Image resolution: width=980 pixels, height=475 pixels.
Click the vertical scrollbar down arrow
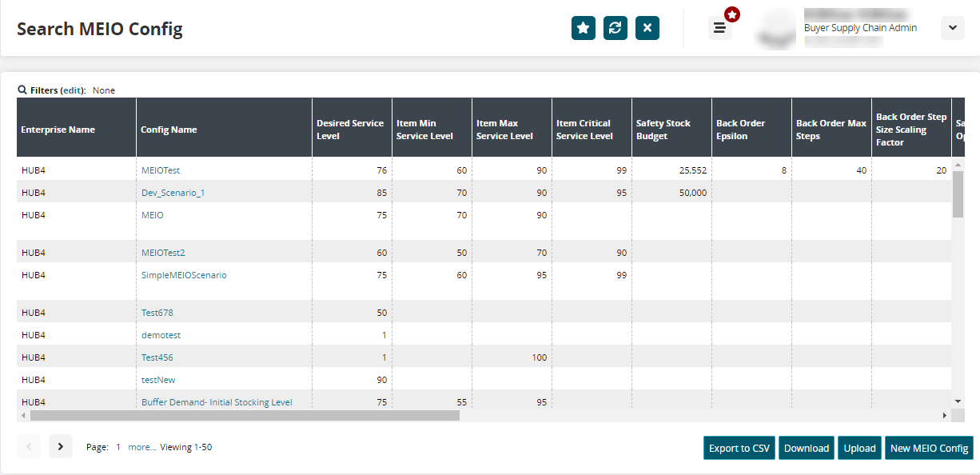point(958,401)
